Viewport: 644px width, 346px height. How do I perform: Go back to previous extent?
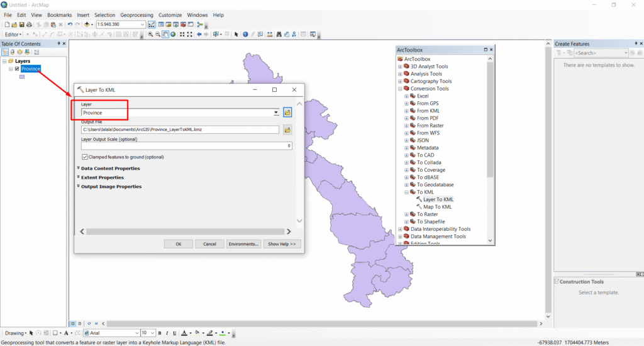pos(199,35)
